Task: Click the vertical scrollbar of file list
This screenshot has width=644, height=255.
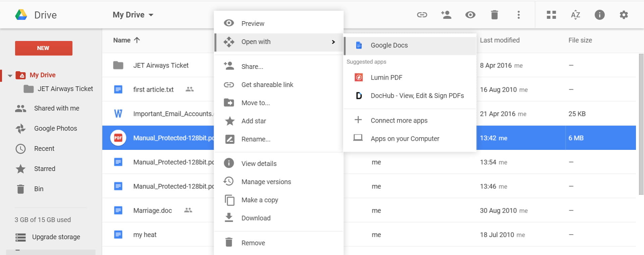Action: pos(641,124)
